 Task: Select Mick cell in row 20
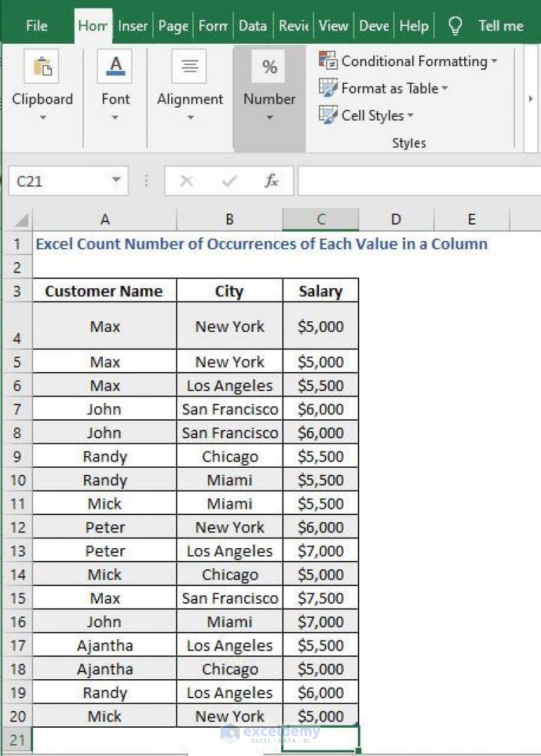105,716
